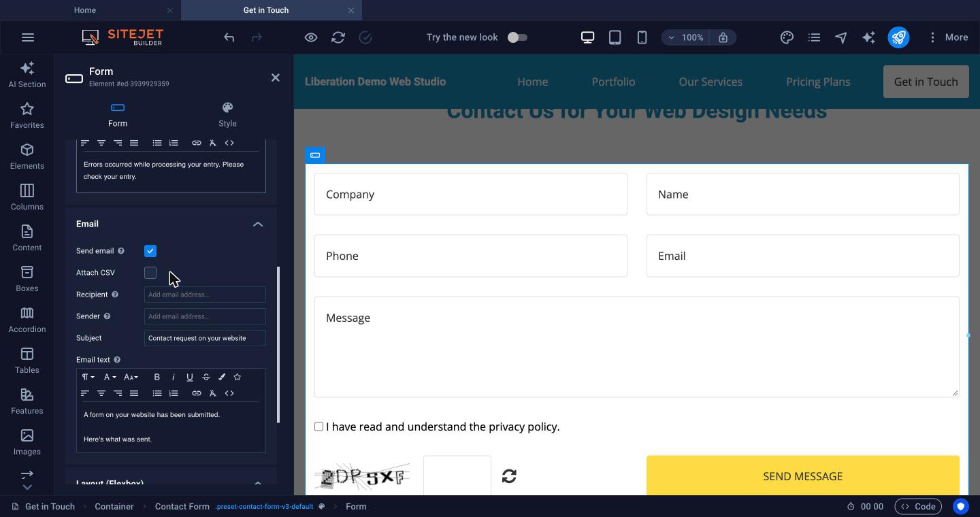Uncheck the Send email checkbox
Viewport: 980px width, 517px height.
[x=150, y=251]
